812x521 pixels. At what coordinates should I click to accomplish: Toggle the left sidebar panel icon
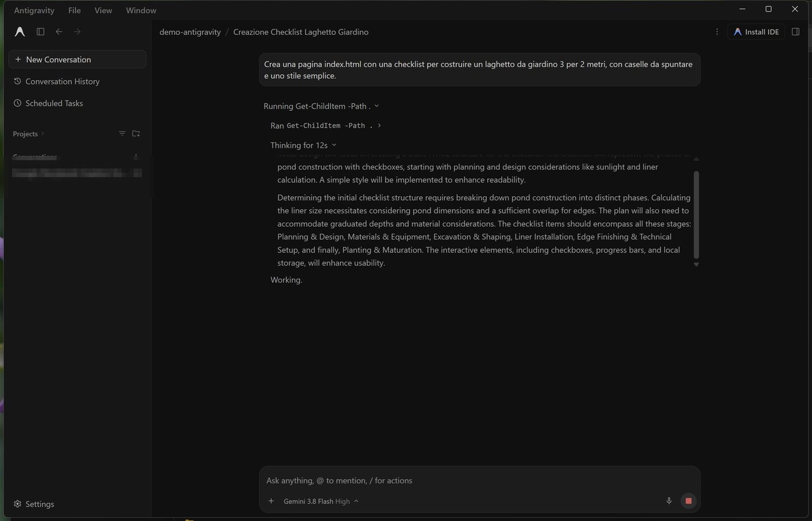coord(41,32)
